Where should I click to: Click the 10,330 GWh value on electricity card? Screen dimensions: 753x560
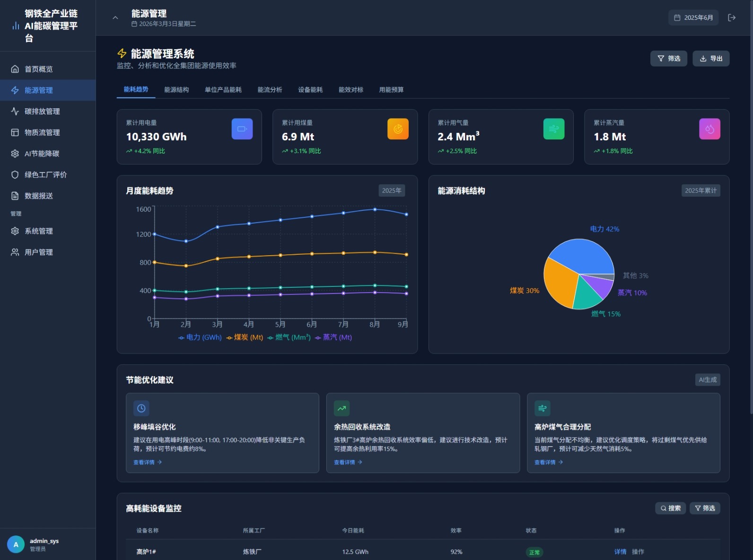click(157, 137)
